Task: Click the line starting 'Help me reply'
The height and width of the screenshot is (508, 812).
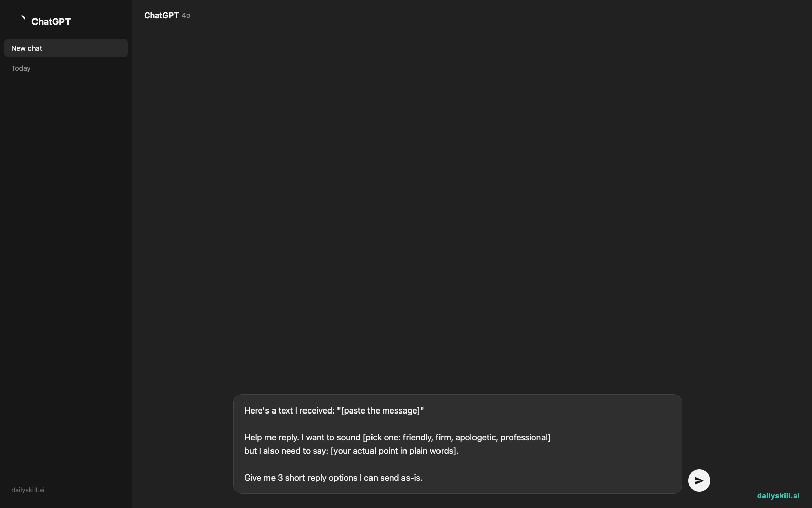Action: pos(397,437)
